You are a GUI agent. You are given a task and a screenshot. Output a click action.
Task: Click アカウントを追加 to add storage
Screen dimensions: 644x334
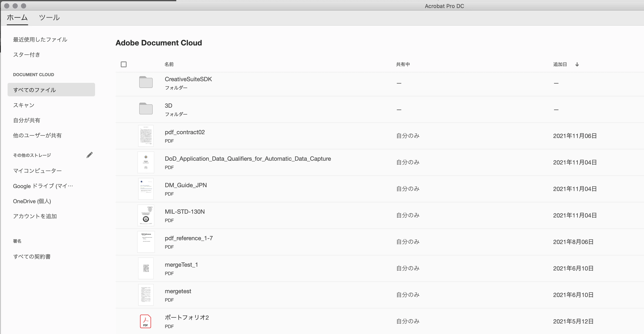(35, 216)
